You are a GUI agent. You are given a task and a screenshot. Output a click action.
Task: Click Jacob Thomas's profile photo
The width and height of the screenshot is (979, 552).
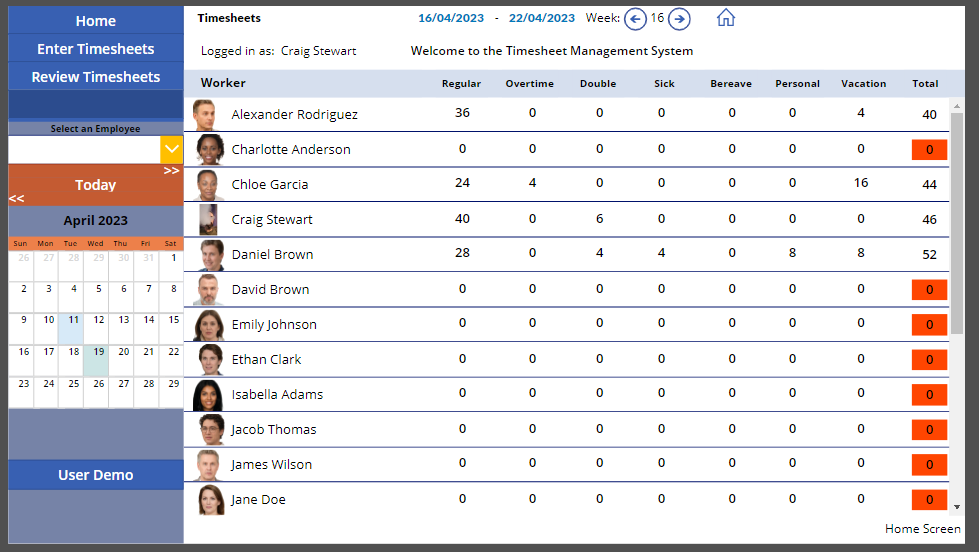click(x=212, y=430)
